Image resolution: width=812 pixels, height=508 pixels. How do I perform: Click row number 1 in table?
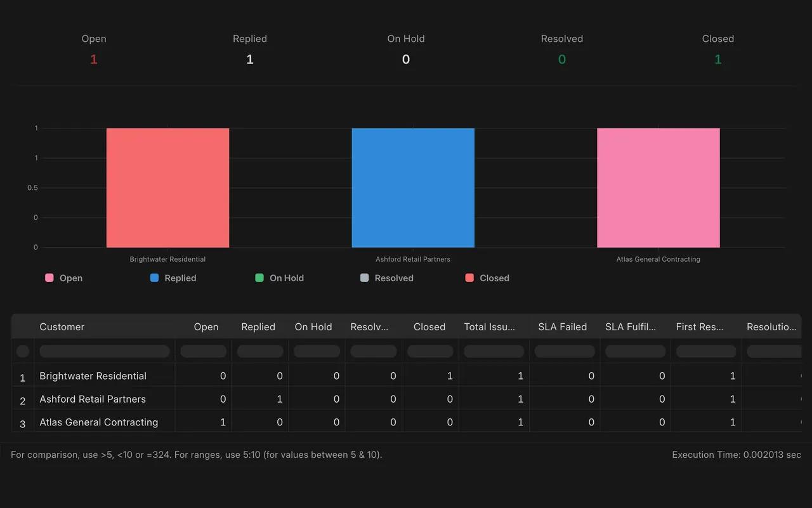(22, 378)
